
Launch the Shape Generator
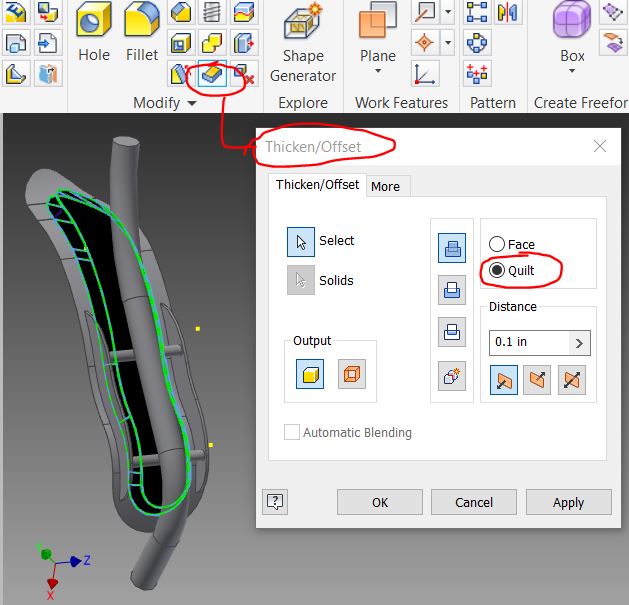[303, 42]
